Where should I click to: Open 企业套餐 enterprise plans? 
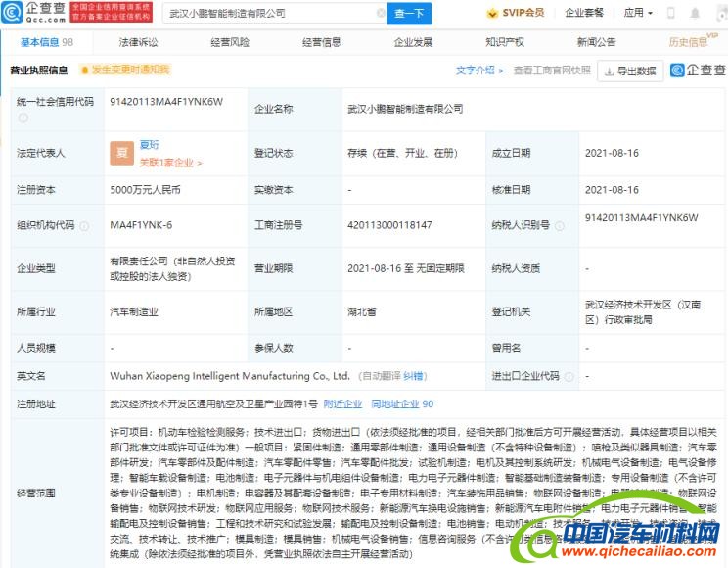tap(584, 13)
